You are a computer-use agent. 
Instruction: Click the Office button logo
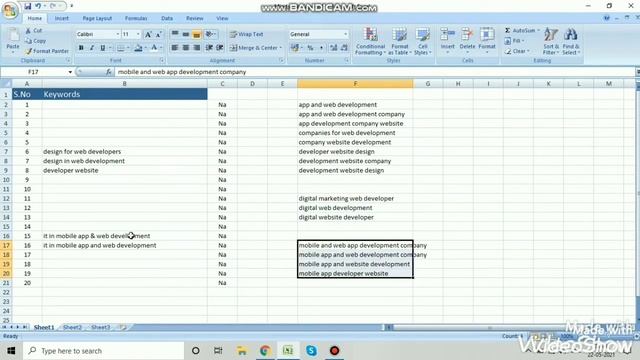9,10
